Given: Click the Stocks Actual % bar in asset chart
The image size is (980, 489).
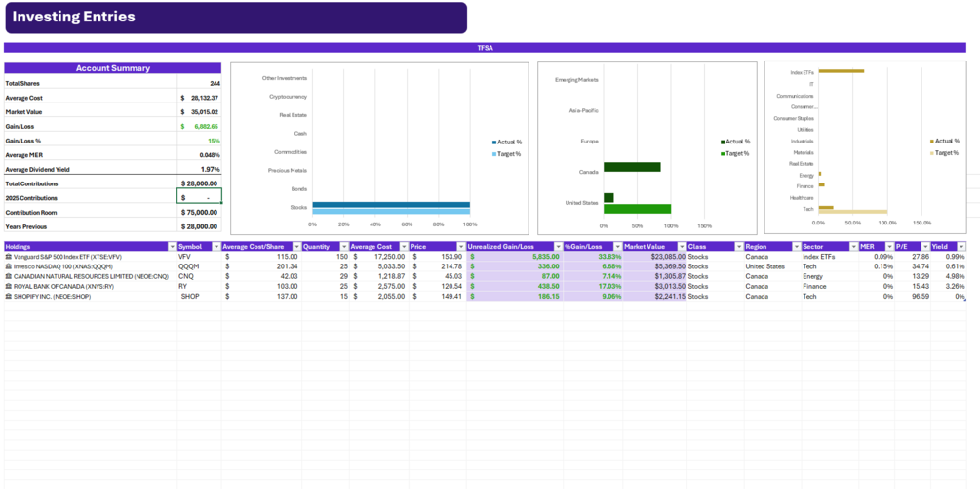Looking at the screenshot, I should [391, 204].
